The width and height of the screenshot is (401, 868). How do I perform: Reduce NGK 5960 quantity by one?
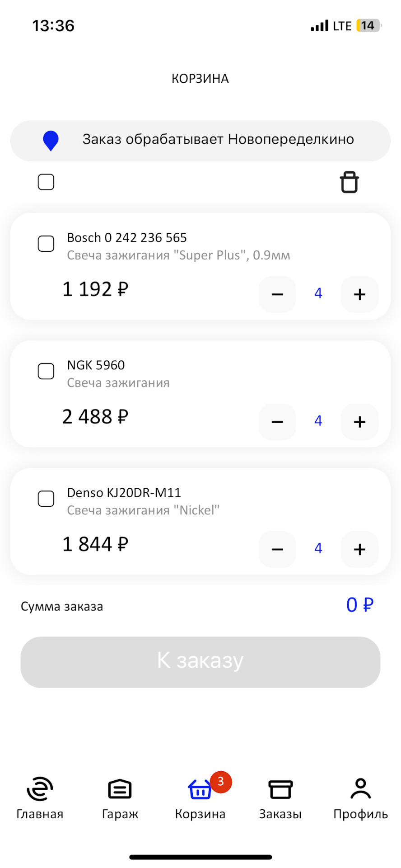[277, 422]
